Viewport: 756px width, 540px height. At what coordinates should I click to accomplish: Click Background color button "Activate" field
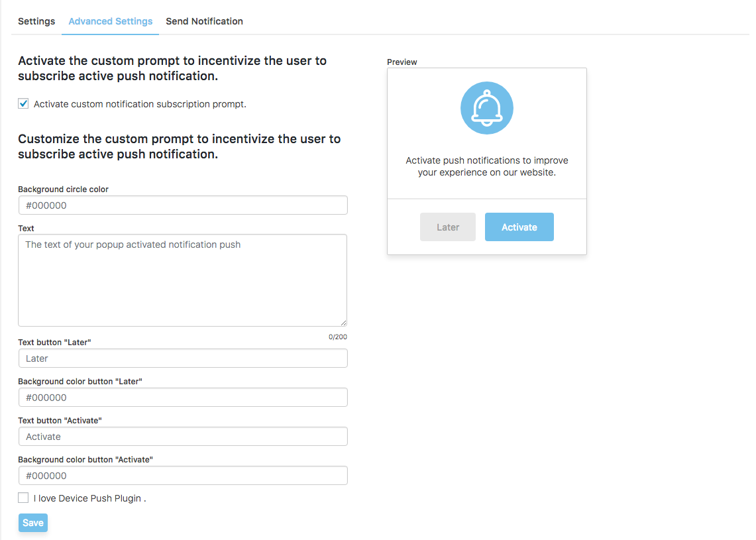point(183,475)
